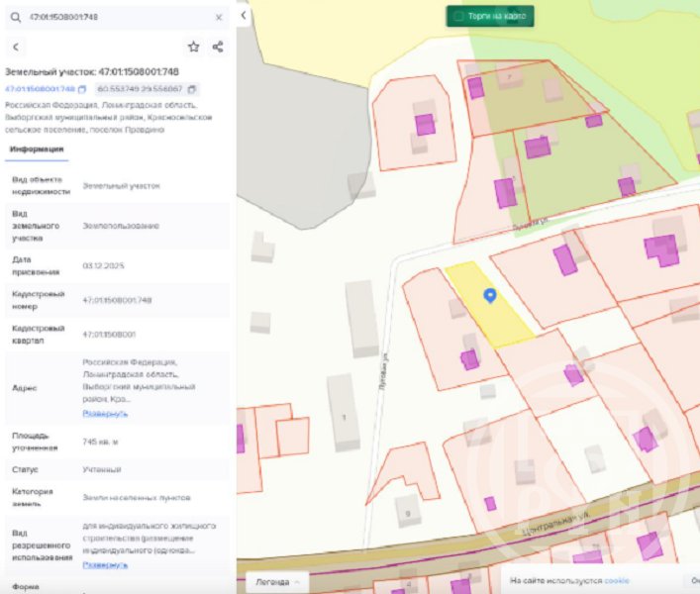700x594 pixels.
Task: Open the 'Легенда' dropdown on the map
Action: pyautogui.click(x=276, y=581)
